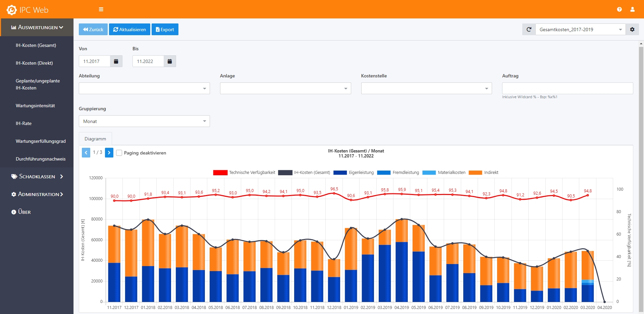The height and width of the screenshot is (314, 644).
Task: Open the Gruppierung Monat dropdown
Action: click(144, 121)
